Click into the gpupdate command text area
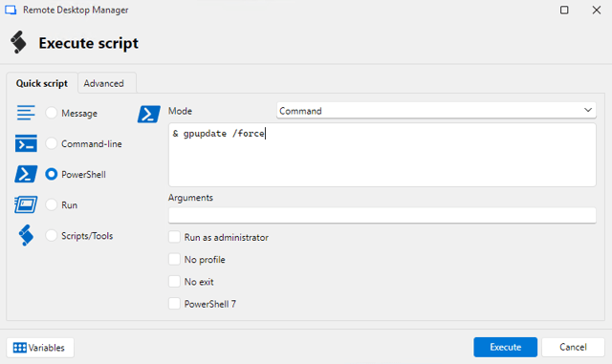 (382, 155)
